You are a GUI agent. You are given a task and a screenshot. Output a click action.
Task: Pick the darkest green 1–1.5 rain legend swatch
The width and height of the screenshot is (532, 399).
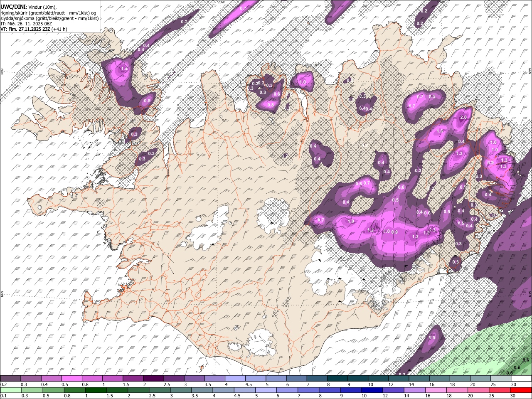pos(96,390)
